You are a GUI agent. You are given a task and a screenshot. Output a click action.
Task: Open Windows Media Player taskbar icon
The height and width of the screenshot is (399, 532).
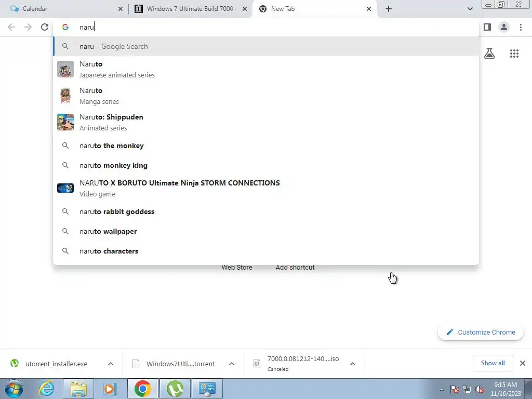point(110,389)
